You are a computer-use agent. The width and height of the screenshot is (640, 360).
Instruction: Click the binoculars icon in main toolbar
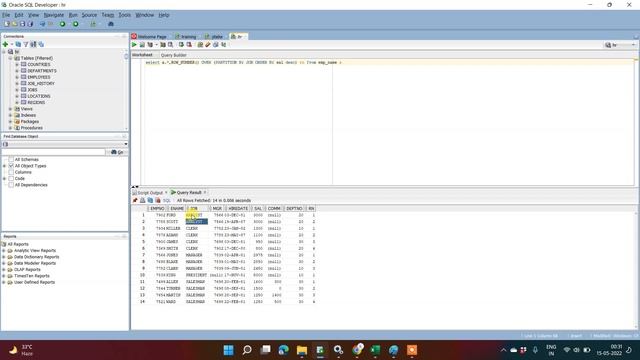pyautogui.click(x=111, y=24)
